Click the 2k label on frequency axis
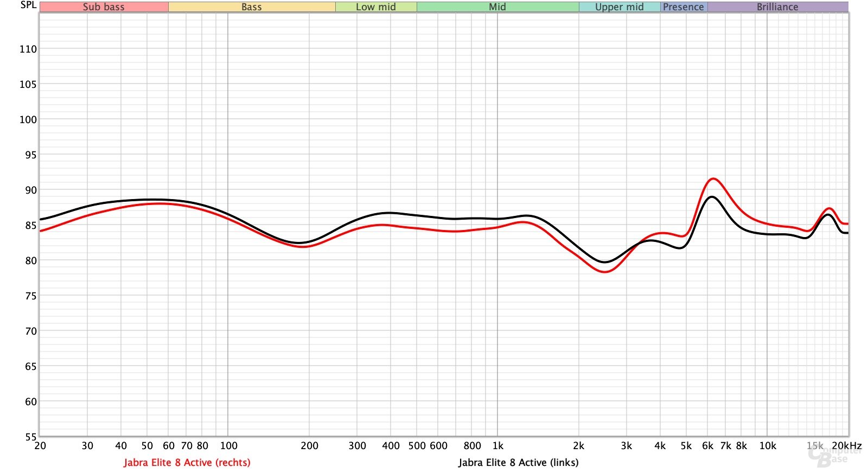 point(579,446)
